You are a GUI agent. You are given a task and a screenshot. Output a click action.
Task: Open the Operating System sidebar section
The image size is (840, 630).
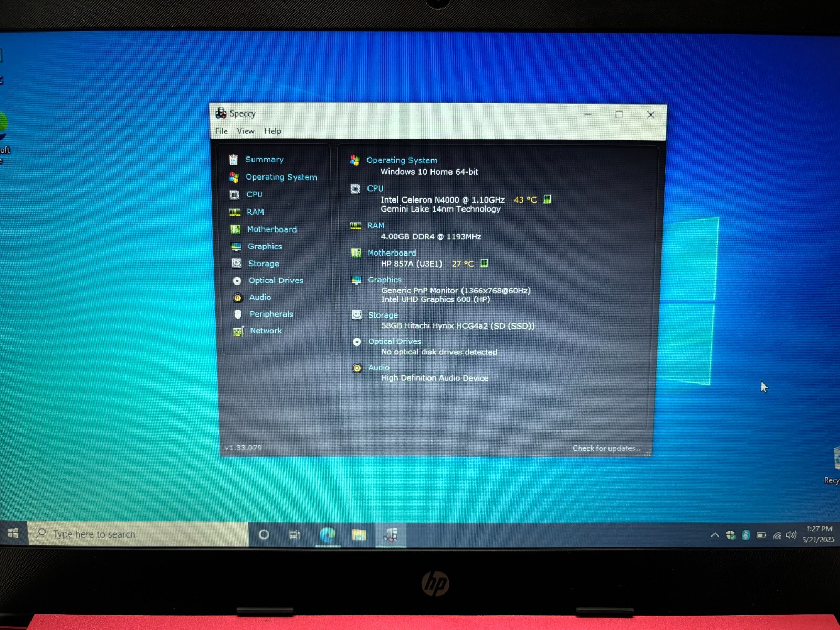[x=281, y=177]
